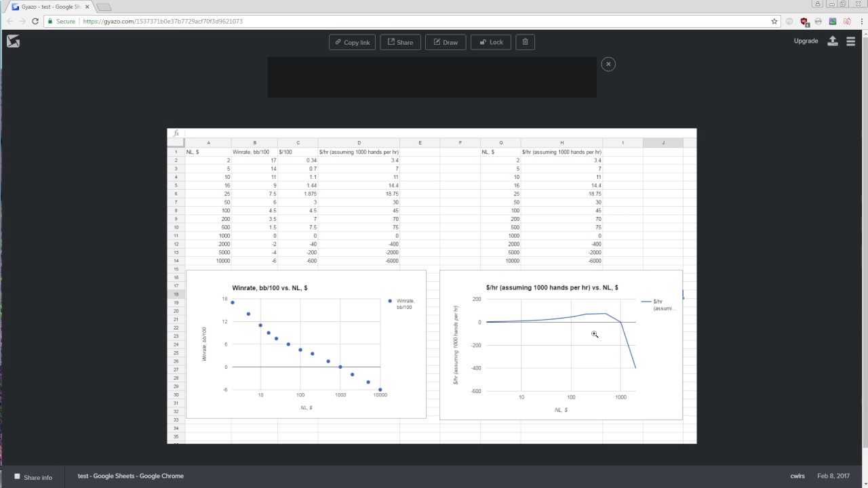
Task: Click the purple green S extension icon
Action: [833, 21]
